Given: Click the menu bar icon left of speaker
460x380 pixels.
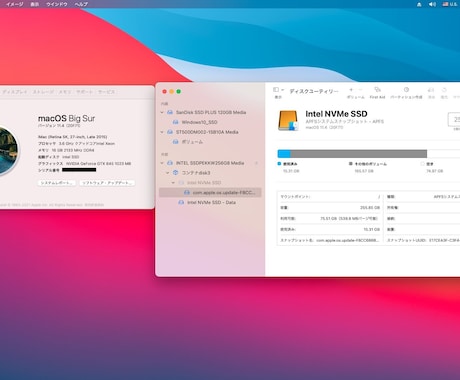Looking at the screenshot, I should pyautogui.click(x=419, y=4).
